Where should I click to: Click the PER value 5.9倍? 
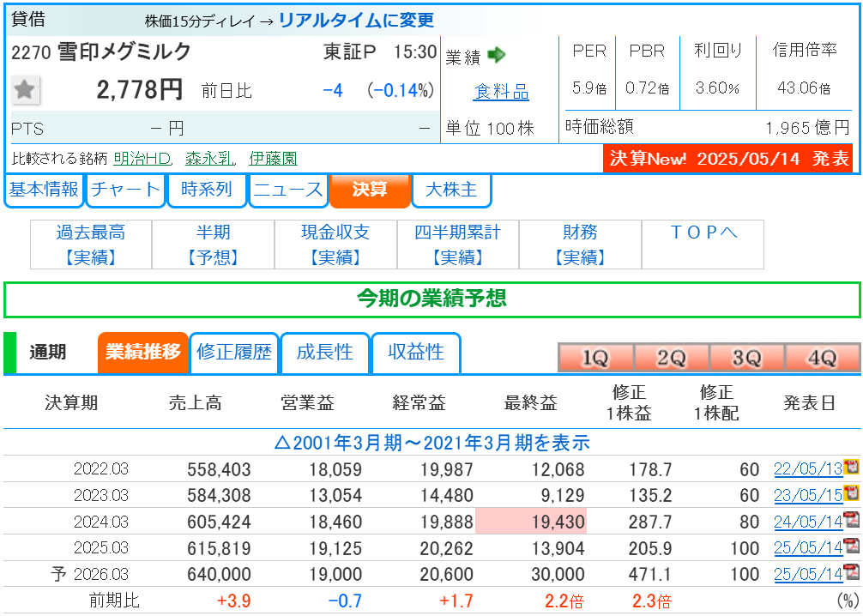(589, 88)
